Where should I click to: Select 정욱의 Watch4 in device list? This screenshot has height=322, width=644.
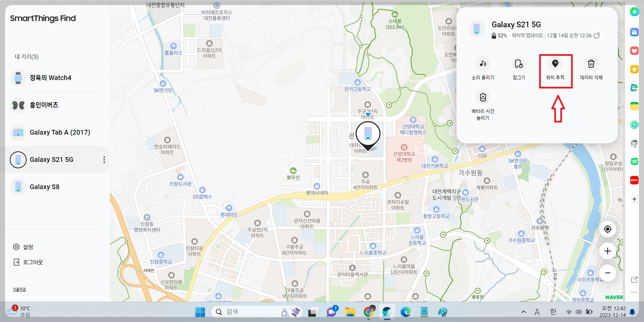pyautogui.click(x=55, y=78)
